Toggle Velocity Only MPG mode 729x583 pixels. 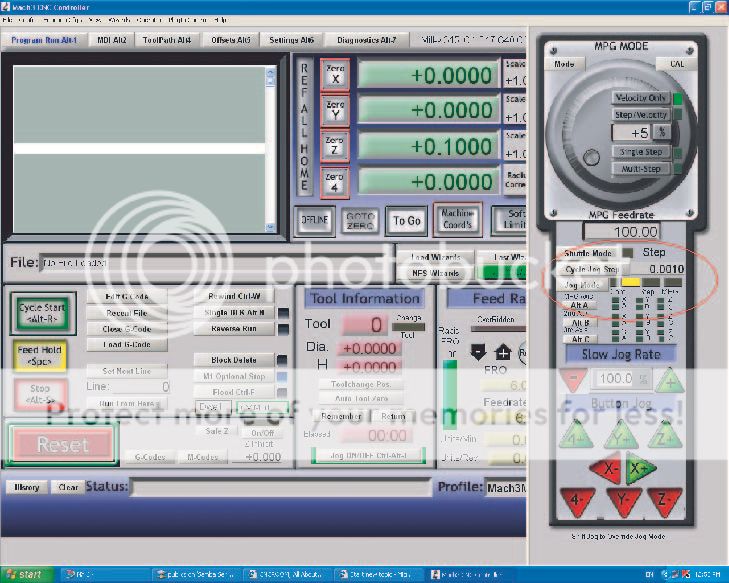coord(641,98)
